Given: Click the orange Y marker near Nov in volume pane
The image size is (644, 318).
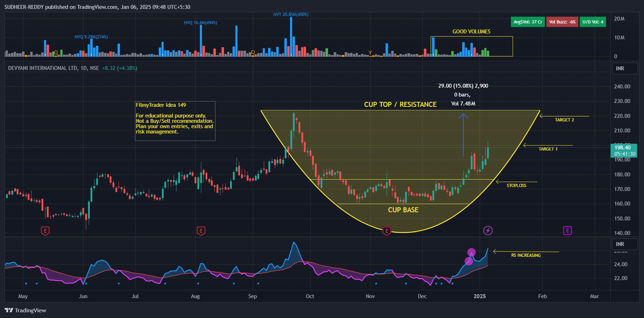Looking at the screenshot, I should pos(370,53).
